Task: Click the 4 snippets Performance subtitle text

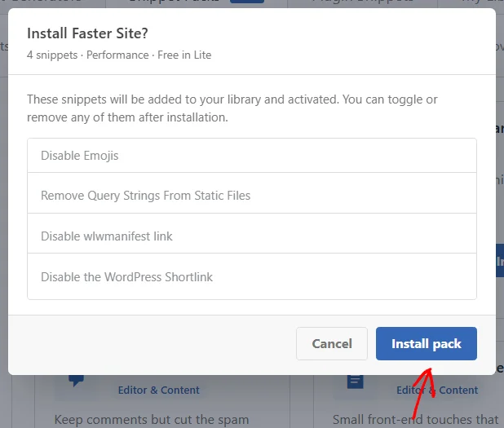Action: pyautogui.click(x=119, y=55)
